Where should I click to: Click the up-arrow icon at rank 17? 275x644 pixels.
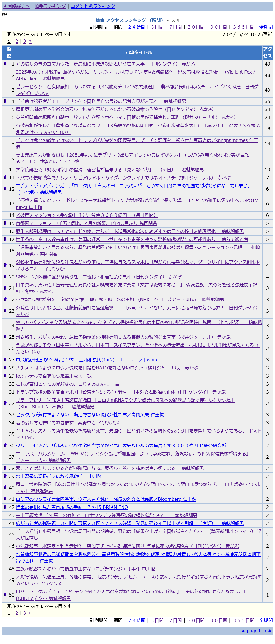tap(5, 239)
